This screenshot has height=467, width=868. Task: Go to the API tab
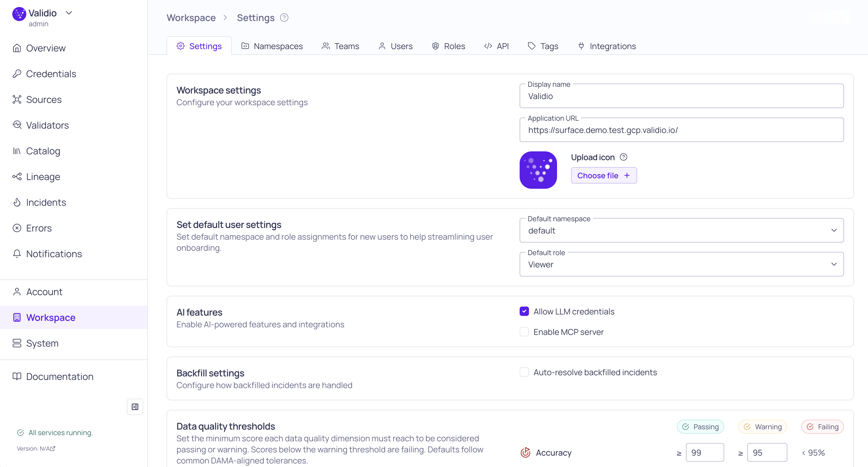pos(496,46)
